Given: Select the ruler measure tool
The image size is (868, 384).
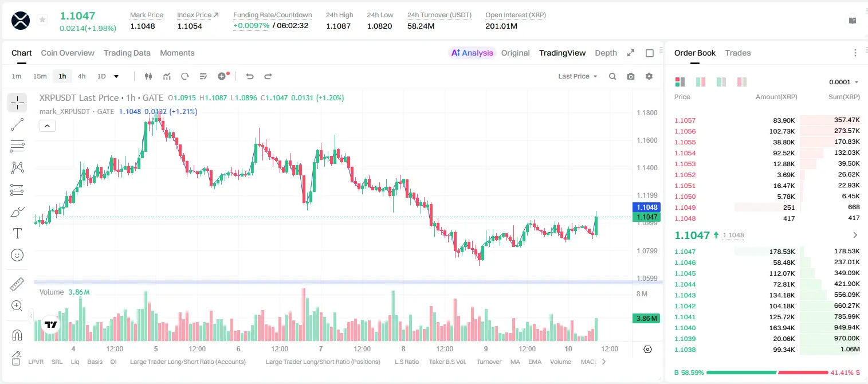Looking at the screenshot, I should click(17, 284).
